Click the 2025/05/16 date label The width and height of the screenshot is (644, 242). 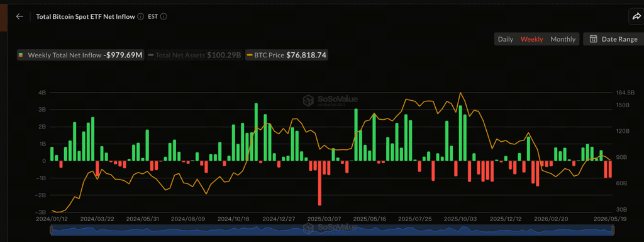(370, 219)
